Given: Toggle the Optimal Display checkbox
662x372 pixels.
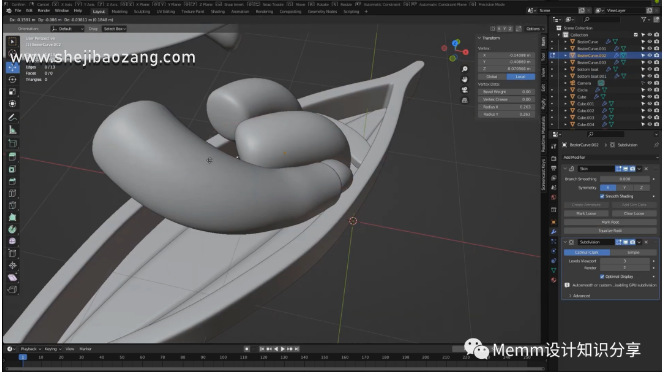Looking at the screenshot, I should (x=602, y=277).
